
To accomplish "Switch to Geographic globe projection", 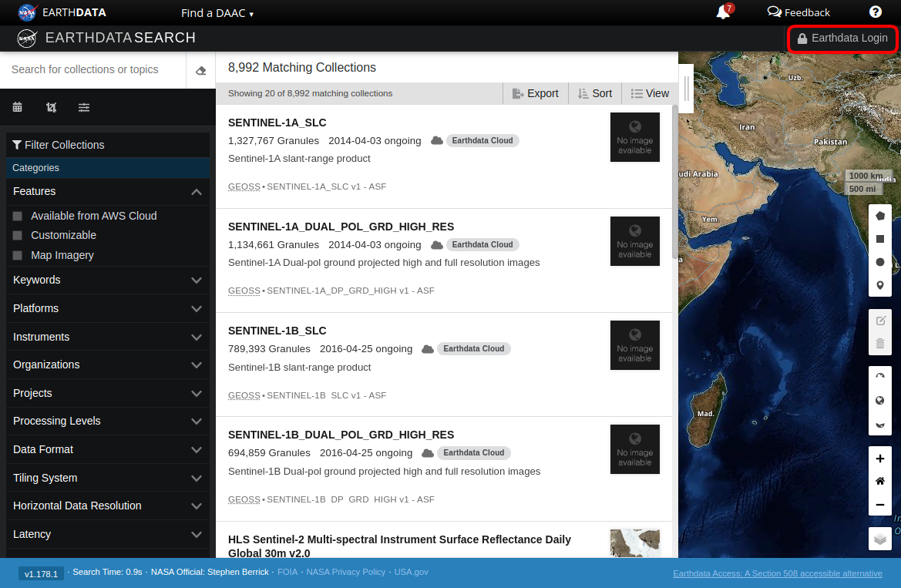I will [x=879, y=401].
